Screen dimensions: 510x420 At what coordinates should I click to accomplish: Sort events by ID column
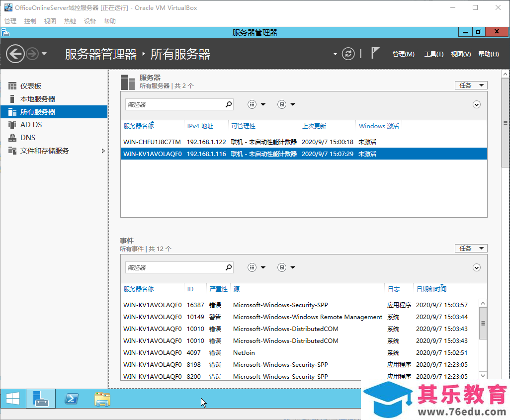190,289
